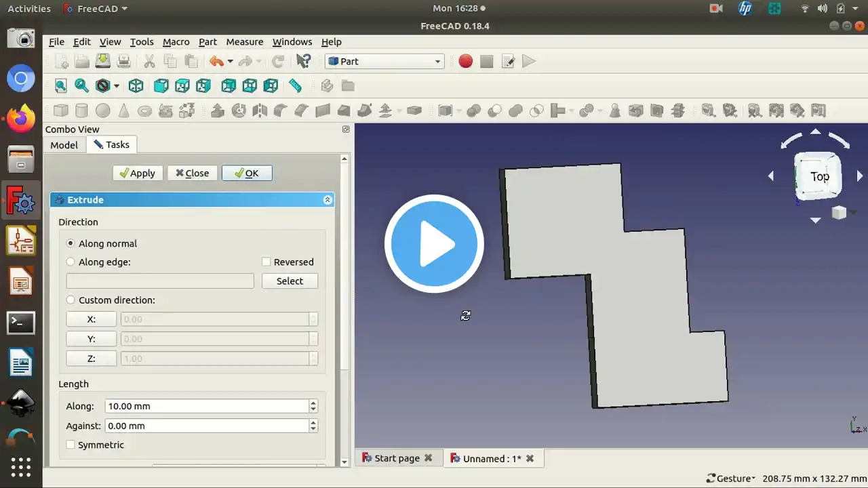Fit the selection in the view
This screenshot has width=868, height=488.
[x=81, y=85]
